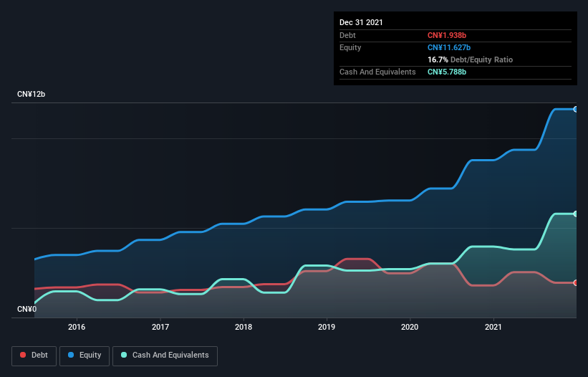Click the teal Cash legend dot
Screen dimensions: 588x377
click(124, 355)
